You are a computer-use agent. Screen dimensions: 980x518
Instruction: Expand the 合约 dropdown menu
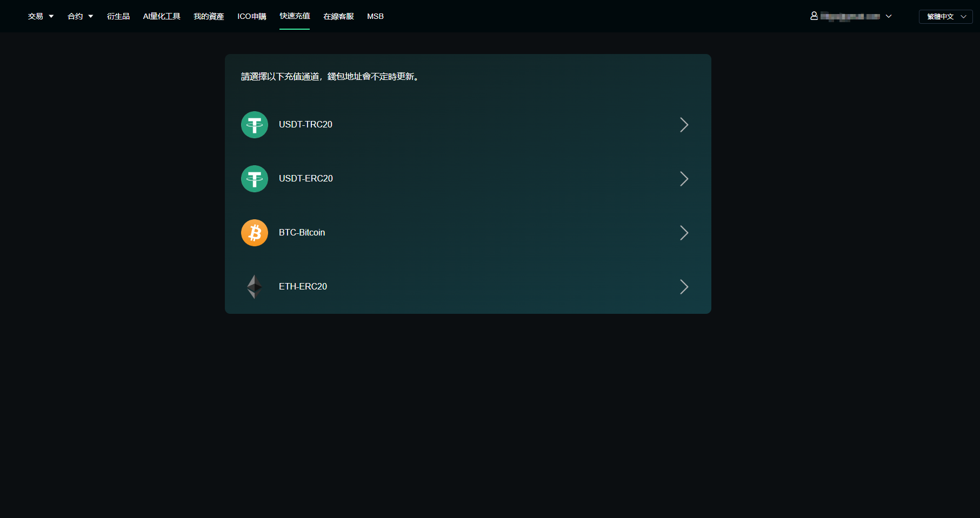[80, 16]
